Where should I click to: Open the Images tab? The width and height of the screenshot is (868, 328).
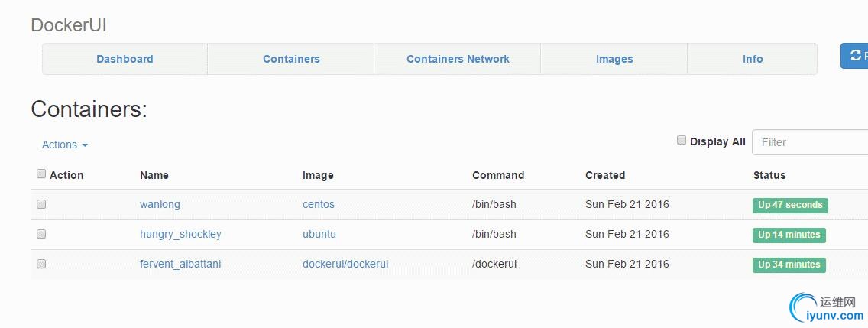pos(614,59)
